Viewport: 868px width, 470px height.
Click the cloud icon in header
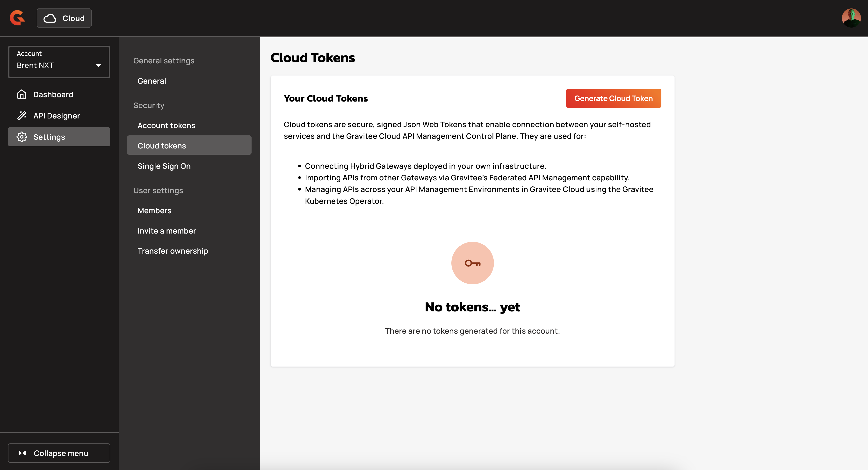click(50, 18)
